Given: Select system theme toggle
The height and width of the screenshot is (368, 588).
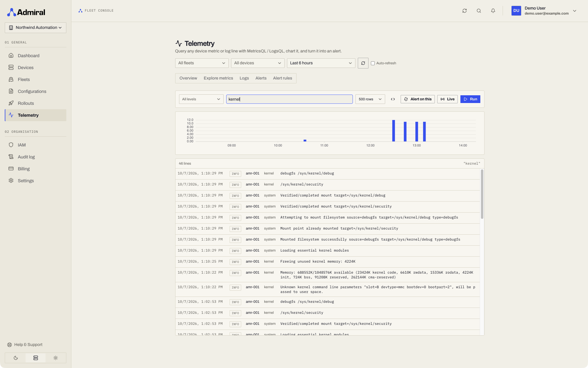Looking at the screenshot, I should pyautogui.click(x=36, y=358).
